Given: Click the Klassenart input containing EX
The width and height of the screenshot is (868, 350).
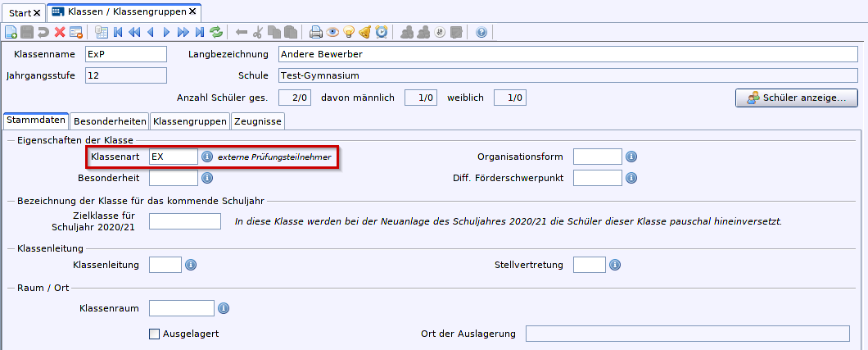Looking at the screenshot, I should (x=174, y=157).
